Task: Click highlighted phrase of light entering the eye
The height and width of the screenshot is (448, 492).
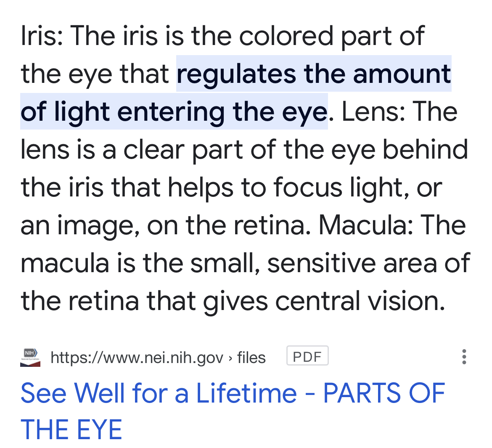Action: (x=174, y=112)
